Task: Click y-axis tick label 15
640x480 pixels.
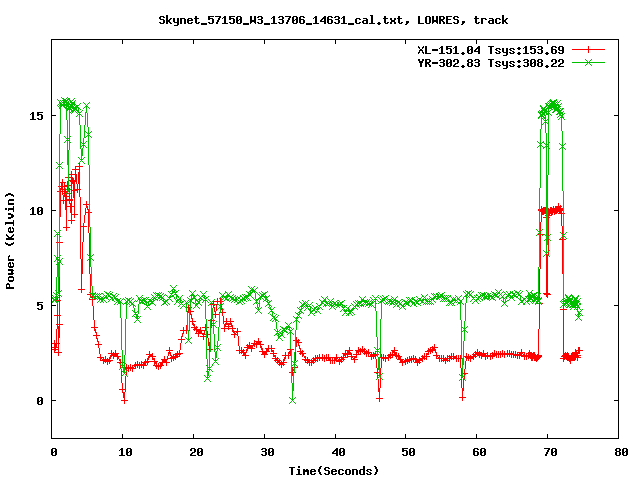Action: [x=36, y=116]
